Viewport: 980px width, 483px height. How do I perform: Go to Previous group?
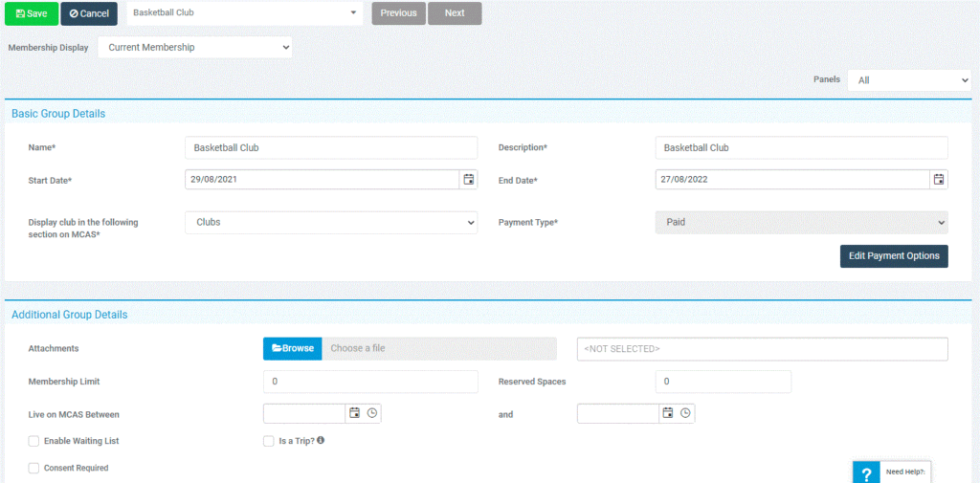coord(399,13)
